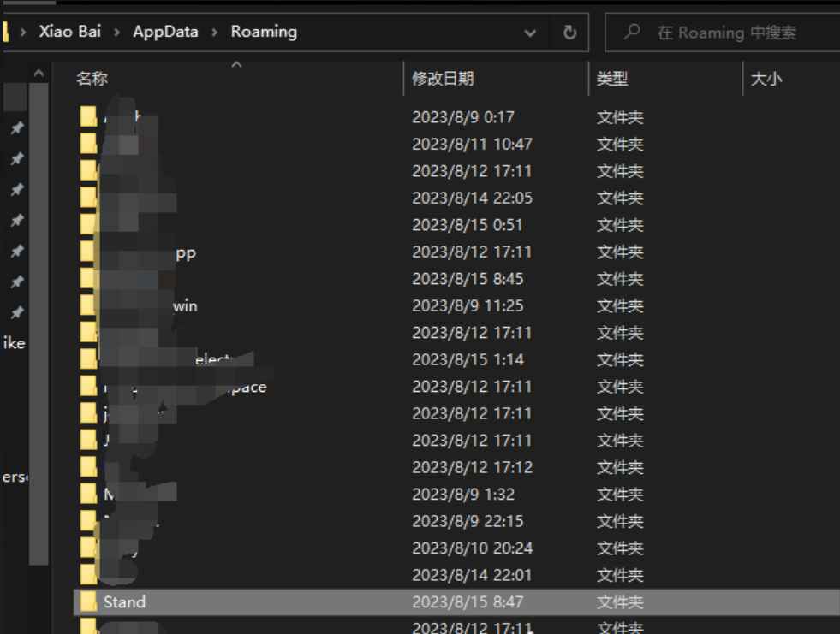The height and width of the screenshot is (634, 840).
Task: Click the scroll-up arrow of the navigation pane
Action: [39, 74]
